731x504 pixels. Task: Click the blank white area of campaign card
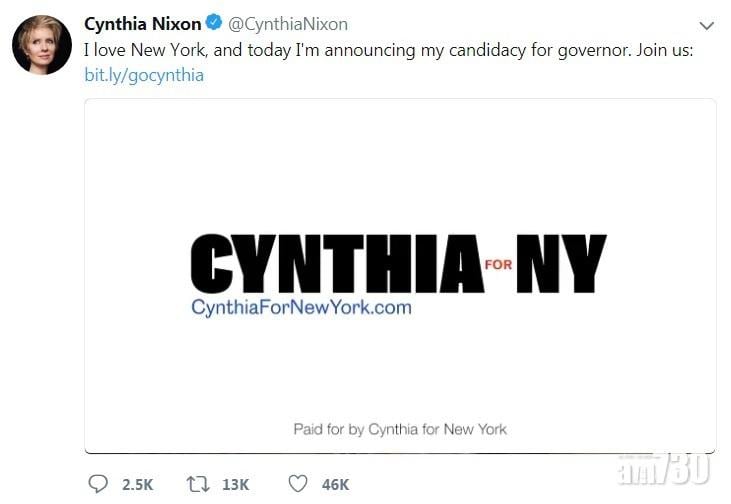pos(400,160)
